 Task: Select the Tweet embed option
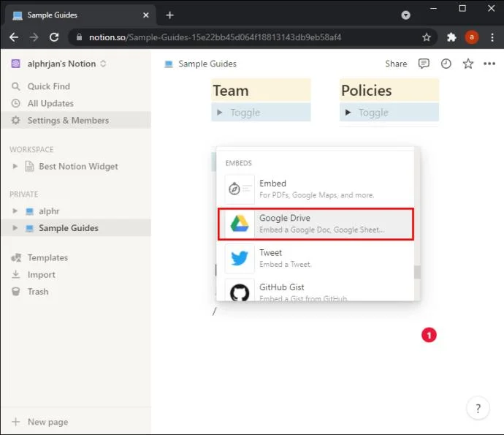[316, 258]
